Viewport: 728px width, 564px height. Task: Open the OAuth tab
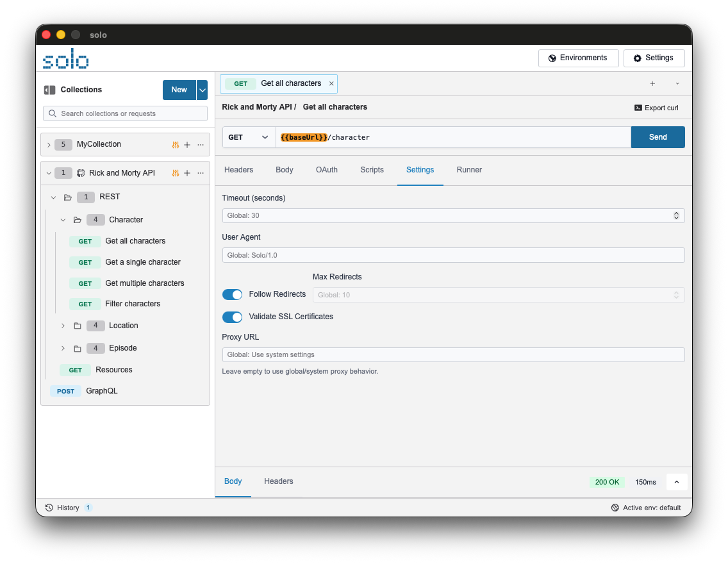click(327, 170)
